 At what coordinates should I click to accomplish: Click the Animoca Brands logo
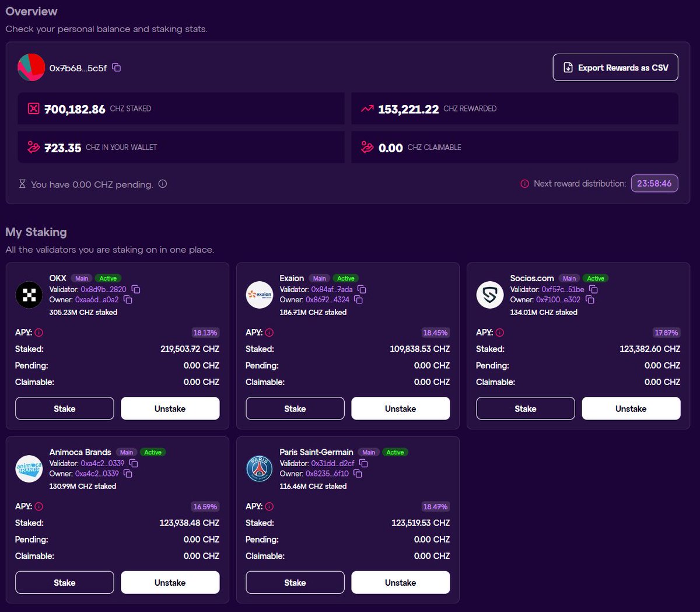(29, 468)
